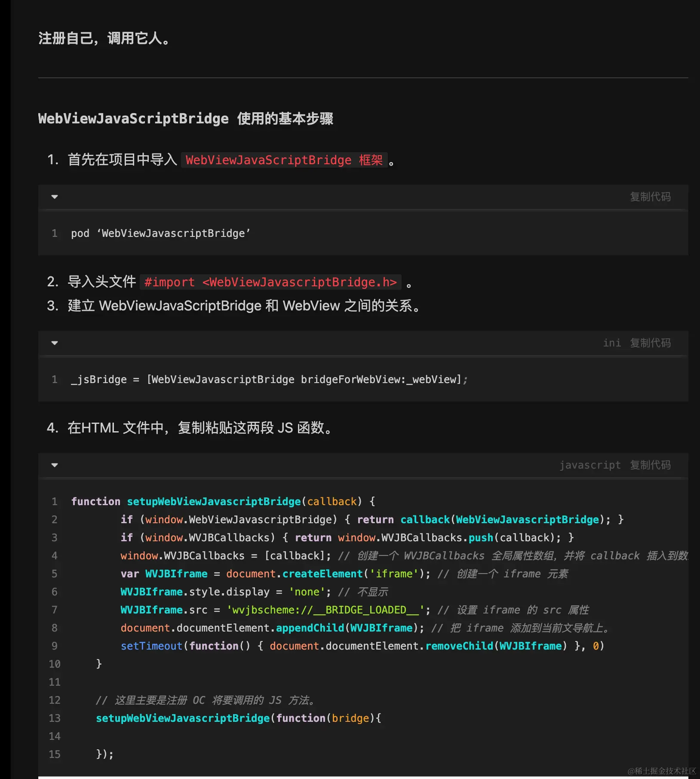Click the sentence '注册自己，调用它人。'
This screenshot has width=700, height=779.
click(x=104, y=38)
